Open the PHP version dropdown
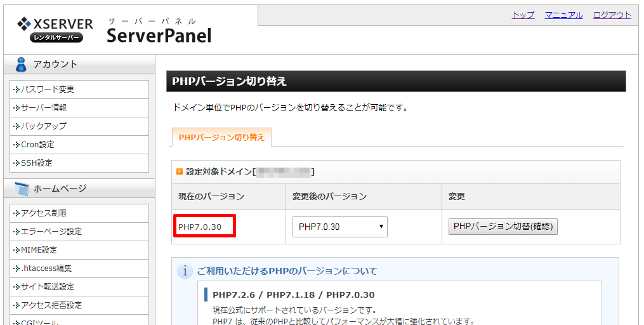The width and height of the screenshot is (644, 325). pyautogui.click(x=339, y=227)
